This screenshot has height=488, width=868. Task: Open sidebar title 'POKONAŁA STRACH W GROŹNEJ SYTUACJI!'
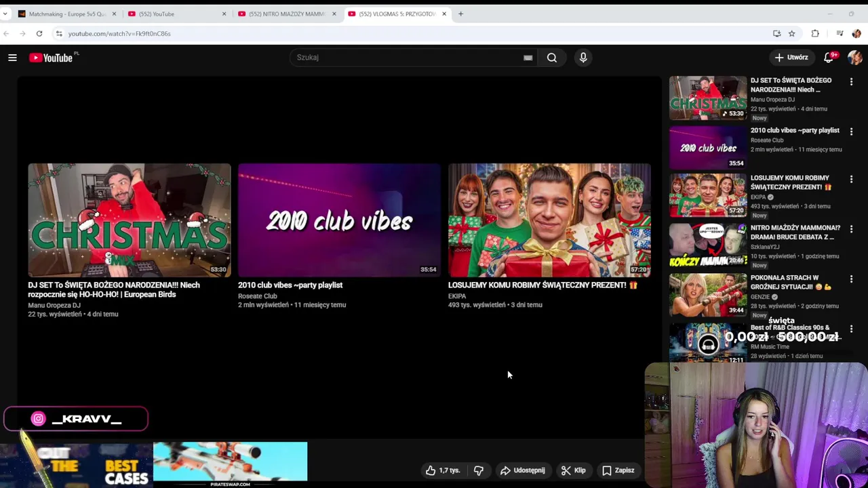coord(791,282)
